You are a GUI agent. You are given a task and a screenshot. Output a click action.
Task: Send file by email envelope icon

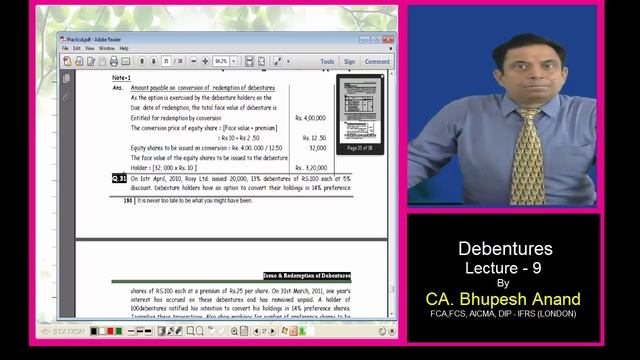pyautogui.click(x=126, y=61)
